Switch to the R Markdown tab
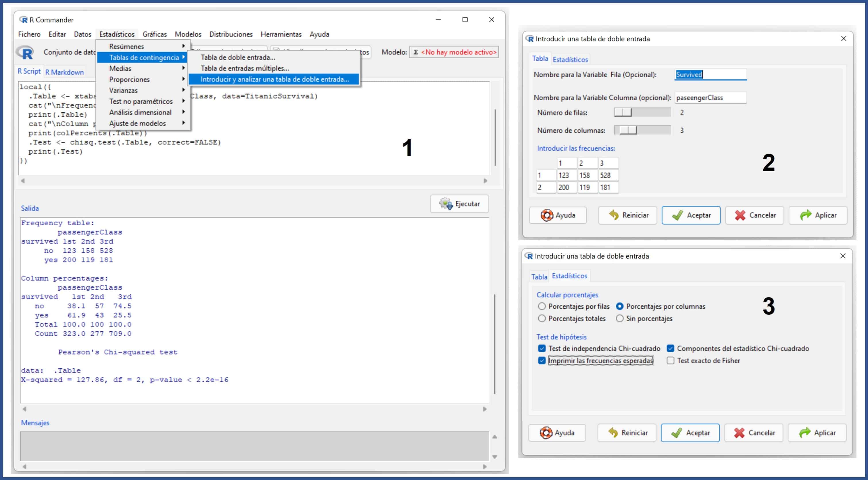868x480 pixels. coord(64,72)
